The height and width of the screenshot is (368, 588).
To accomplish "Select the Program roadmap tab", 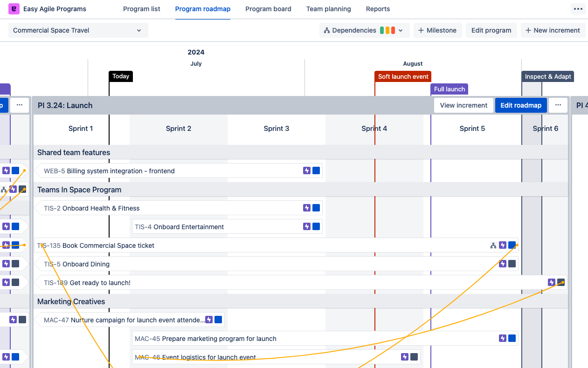I will pyautogui.click(x=203, y=9).
